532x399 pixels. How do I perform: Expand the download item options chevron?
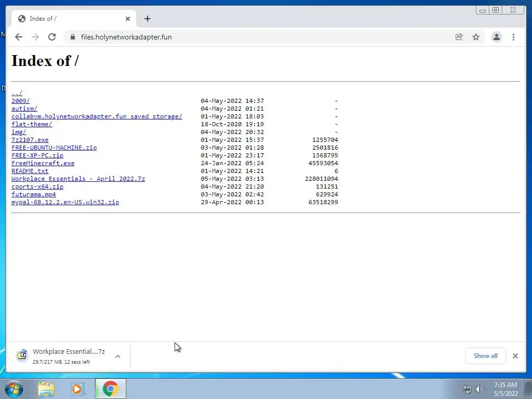click(x=118, y=356)
